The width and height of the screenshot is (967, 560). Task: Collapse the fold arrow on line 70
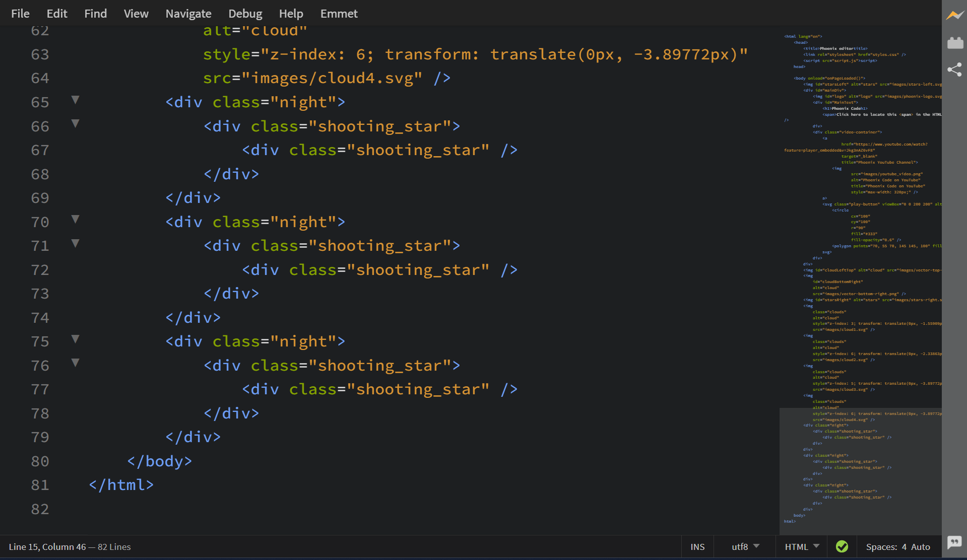[75, 219]
